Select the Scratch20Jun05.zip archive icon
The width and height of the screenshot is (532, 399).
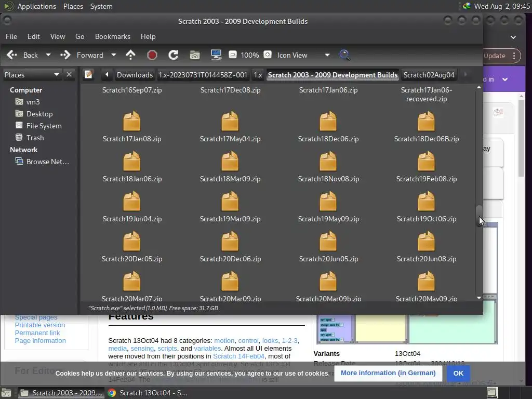[x=328, y=241]
